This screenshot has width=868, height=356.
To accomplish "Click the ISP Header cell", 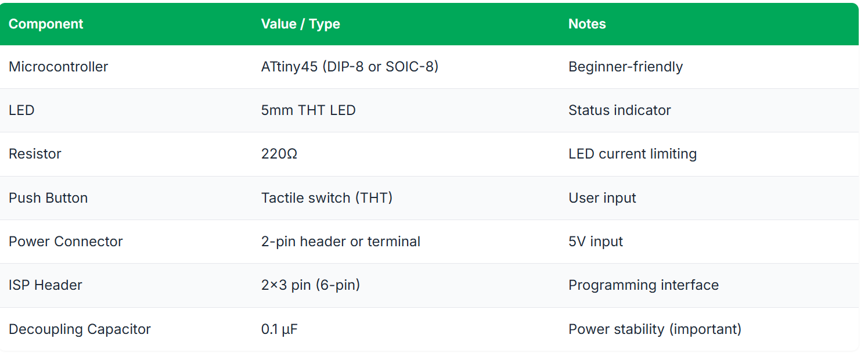I will (45, 285).
